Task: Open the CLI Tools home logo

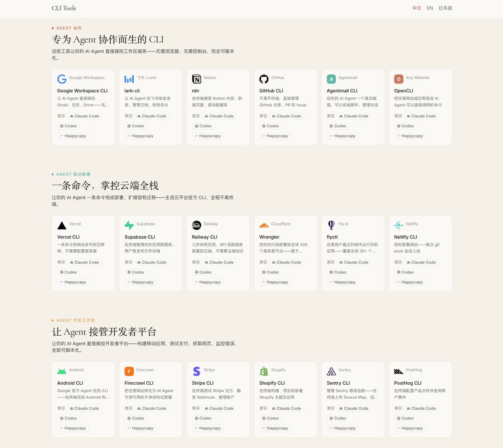Action: tap(64, 8)
